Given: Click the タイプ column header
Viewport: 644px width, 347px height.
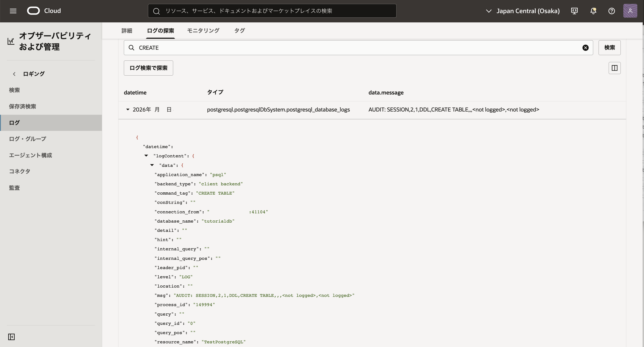Looking at the screenshot, I should [215, 92].
